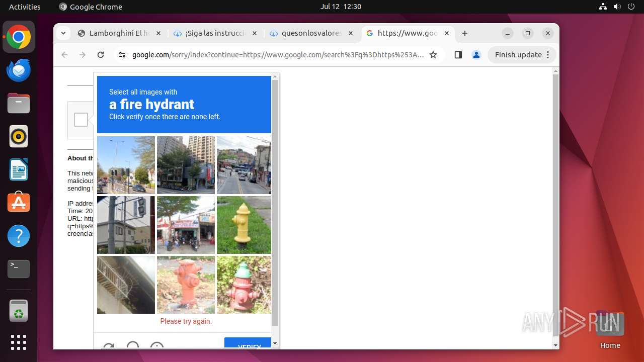The image size is (644, 362).
Task: Show Applications grid
Action: click(x=19, y=342)
